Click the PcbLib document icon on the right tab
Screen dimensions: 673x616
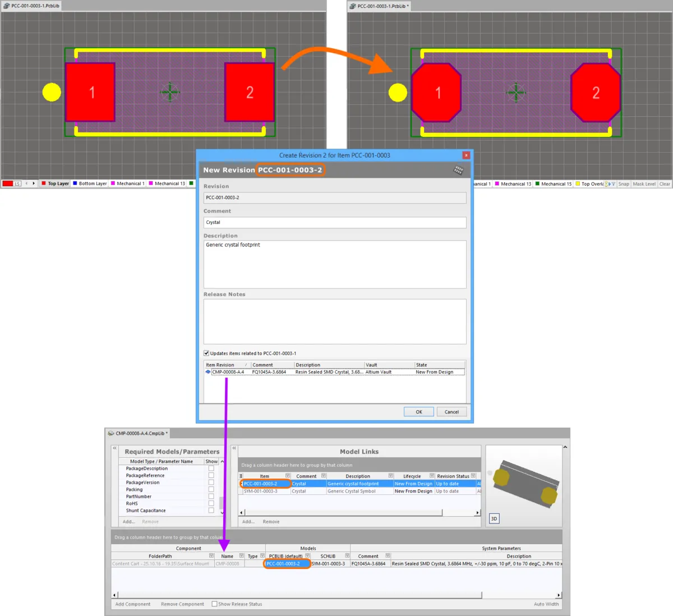[x=353, y=6]
